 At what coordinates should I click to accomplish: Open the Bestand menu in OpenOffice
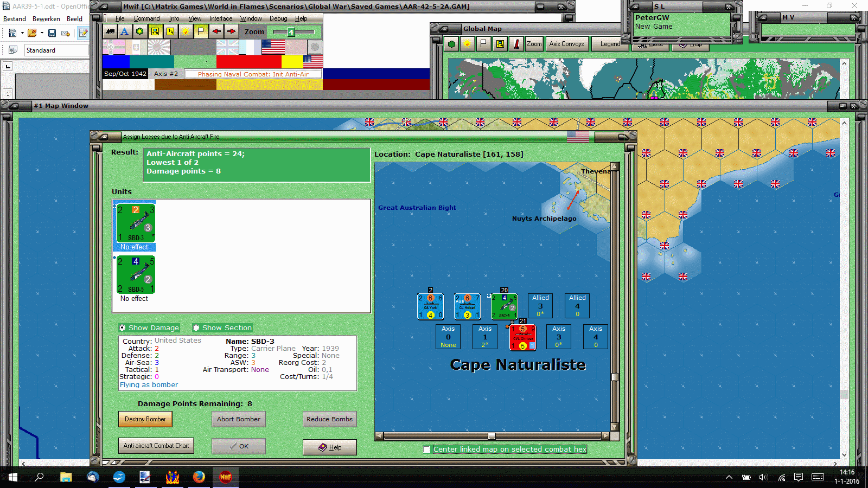point(15,19)
